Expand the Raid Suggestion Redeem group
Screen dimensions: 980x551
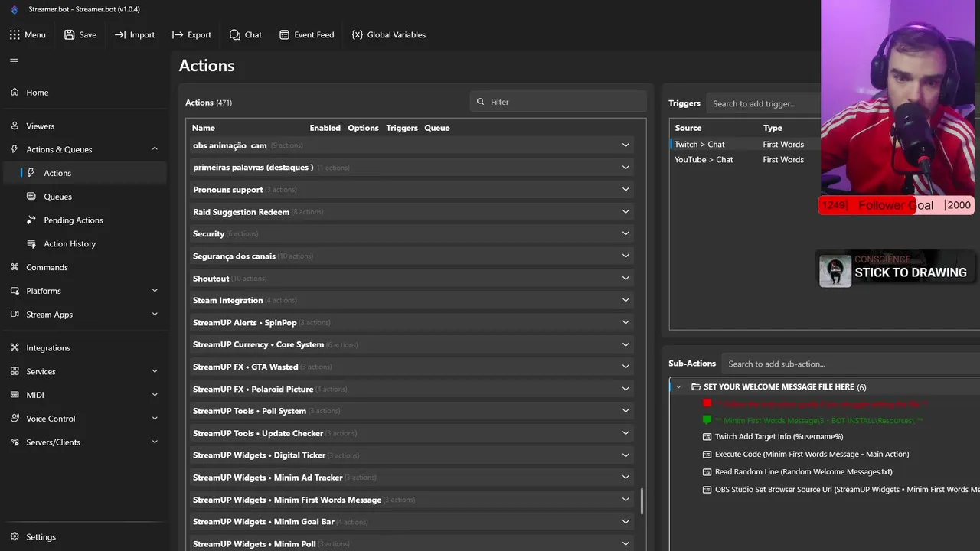pyautogui.click(x=626, y=212)
